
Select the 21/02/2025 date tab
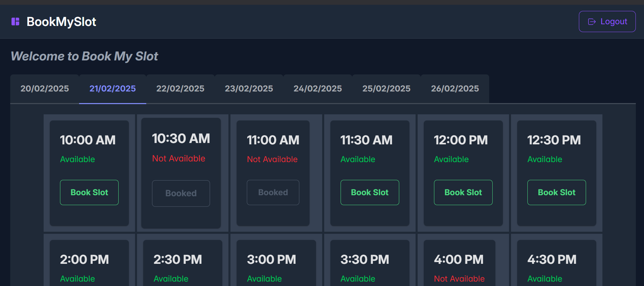(x=113, y=89)
